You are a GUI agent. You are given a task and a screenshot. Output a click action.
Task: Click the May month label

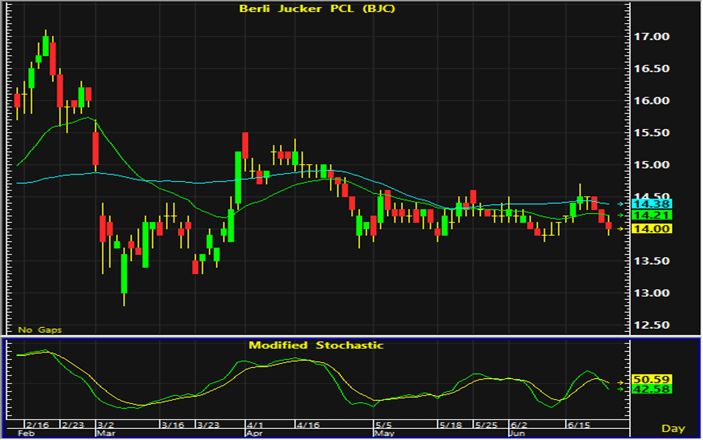384,433
